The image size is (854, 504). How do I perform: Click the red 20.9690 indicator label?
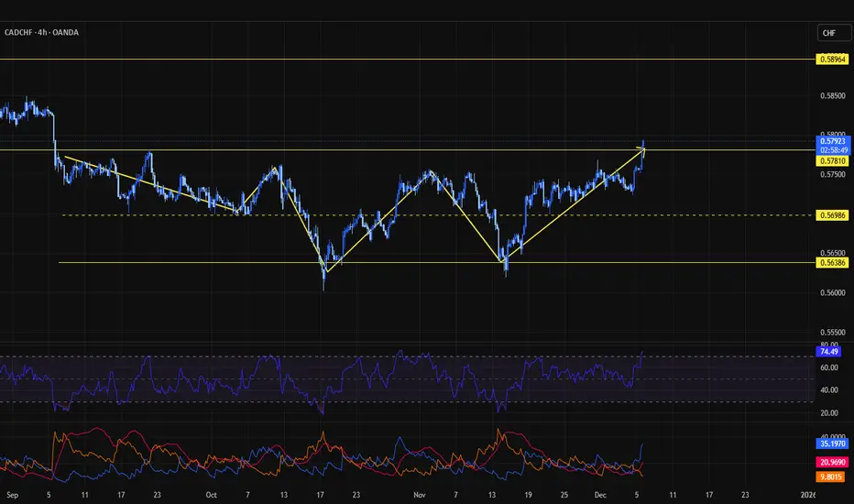pyautogui.click(x=832, y=462)
